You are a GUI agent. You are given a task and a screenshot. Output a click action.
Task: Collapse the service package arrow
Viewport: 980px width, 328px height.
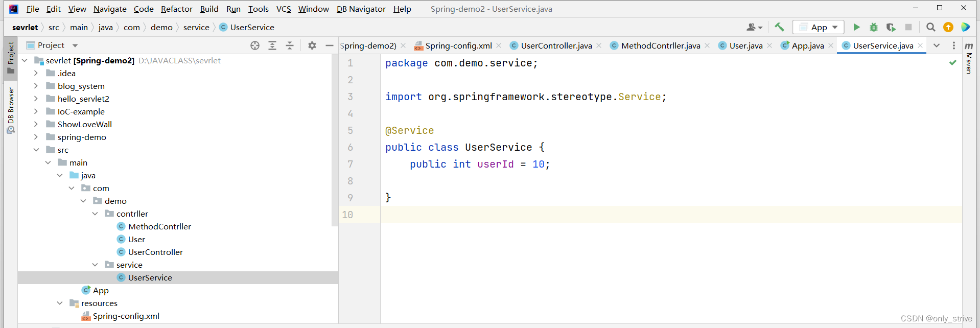(x=95, y=265)
